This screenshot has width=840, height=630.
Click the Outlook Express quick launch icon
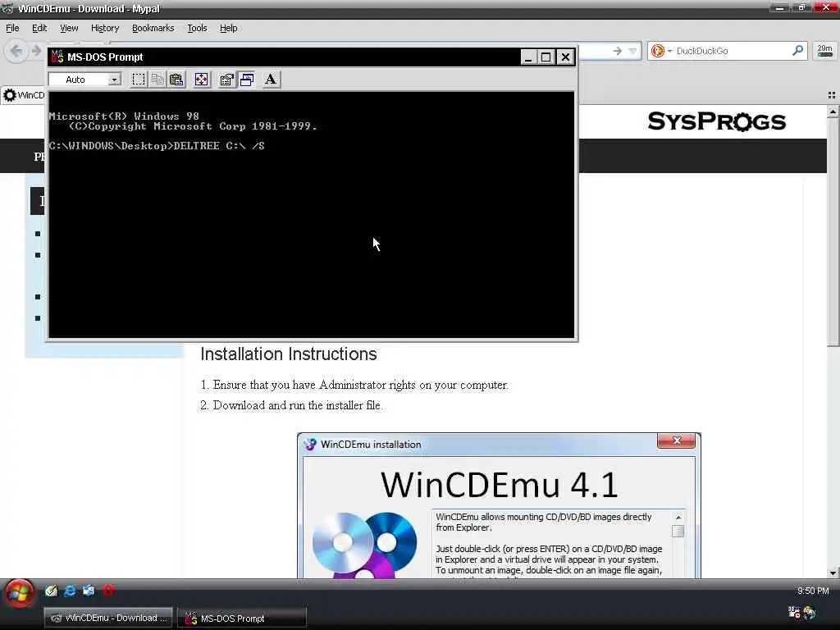tap(89, 591)
